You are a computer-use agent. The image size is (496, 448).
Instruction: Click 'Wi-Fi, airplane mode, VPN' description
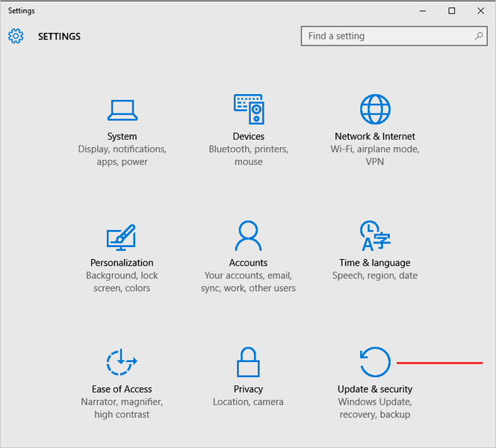(375, 155)
